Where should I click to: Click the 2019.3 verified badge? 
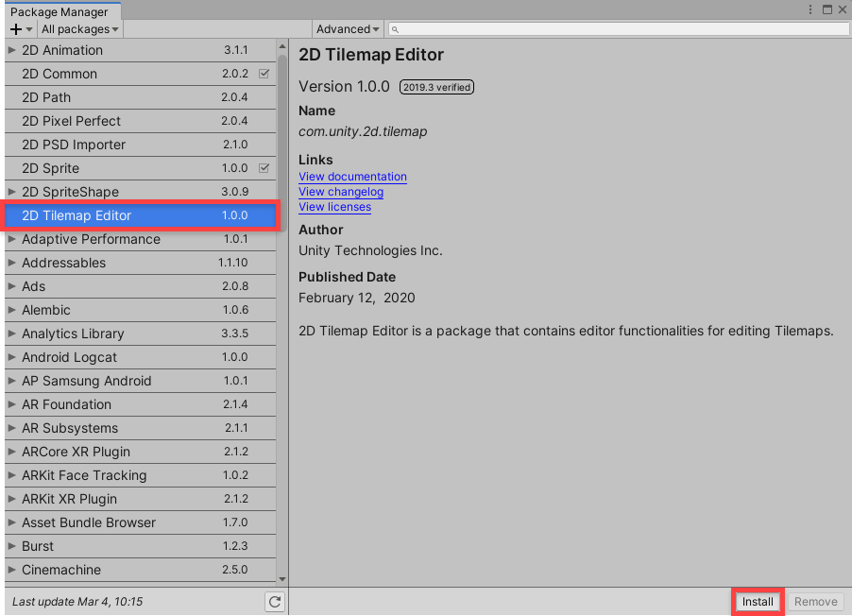(x=437, y=87)
